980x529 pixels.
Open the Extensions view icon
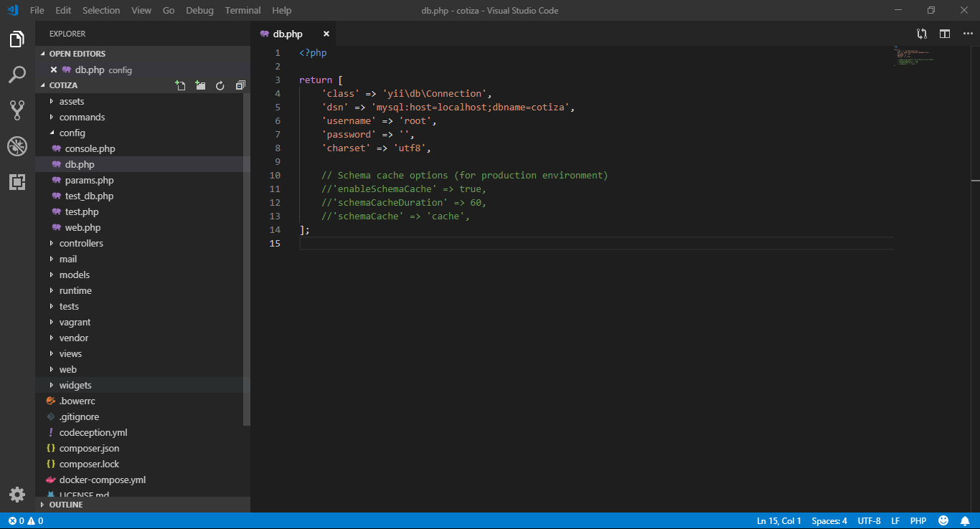tap(17, 182)
